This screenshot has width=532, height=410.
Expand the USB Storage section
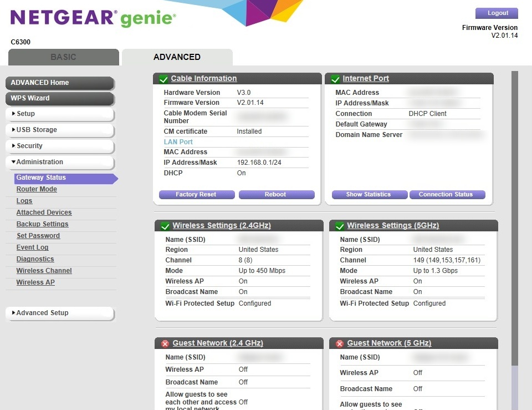[60, 130]
